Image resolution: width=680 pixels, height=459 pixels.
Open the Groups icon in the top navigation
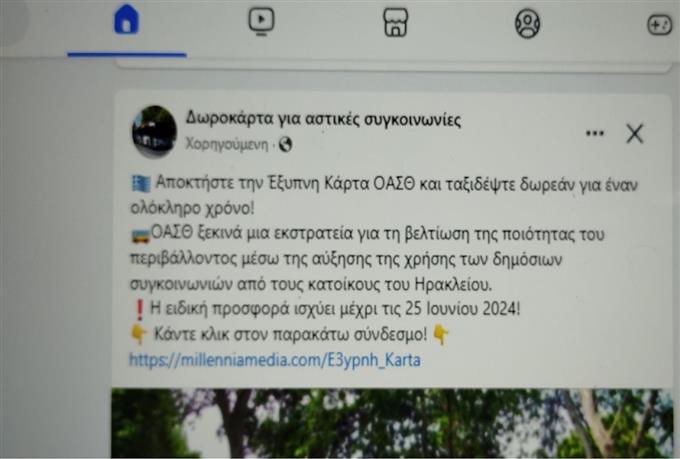(527, 23)
